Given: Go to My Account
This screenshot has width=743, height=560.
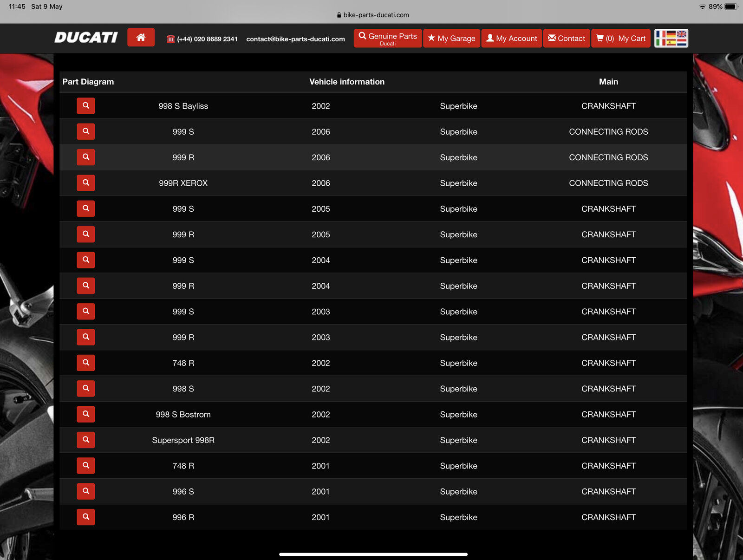Looking at the screenshot, I should coord(511,38).
